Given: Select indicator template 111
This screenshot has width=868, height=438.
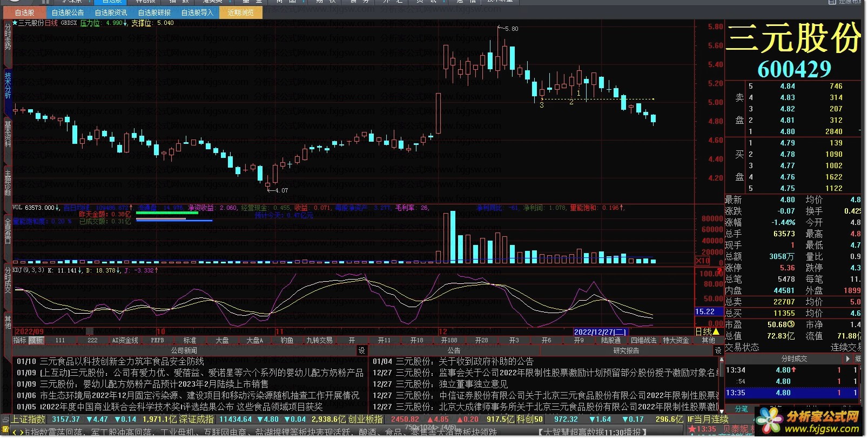Looking at the screenshot, I should pyautogui.click(x=60, y=341).
